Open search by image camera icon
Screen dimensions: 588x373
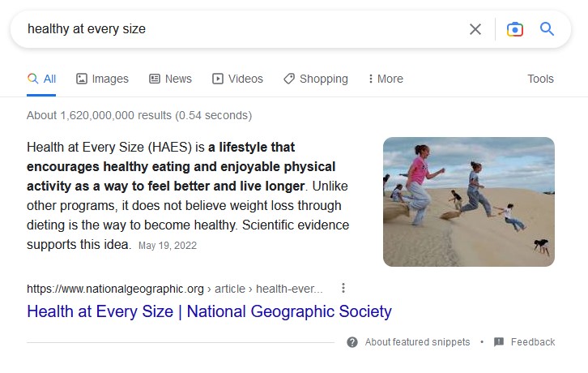(x=515, y=29)
